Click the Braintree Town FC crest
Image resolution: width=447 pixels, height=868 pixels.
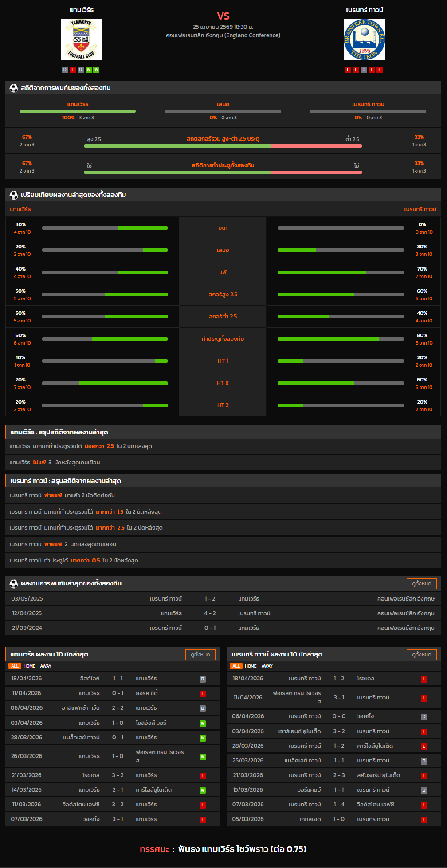click(364, 39)
